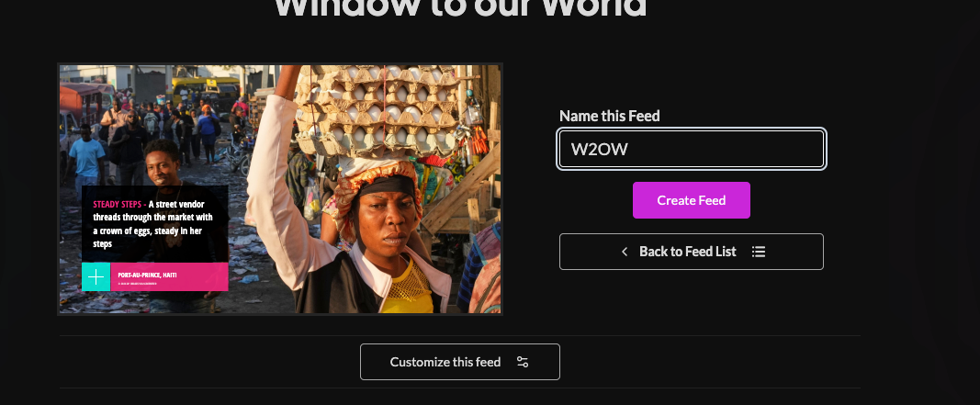980x405 pixels.
Task: Click the Window to our World heading
Action: click(460, 7)
